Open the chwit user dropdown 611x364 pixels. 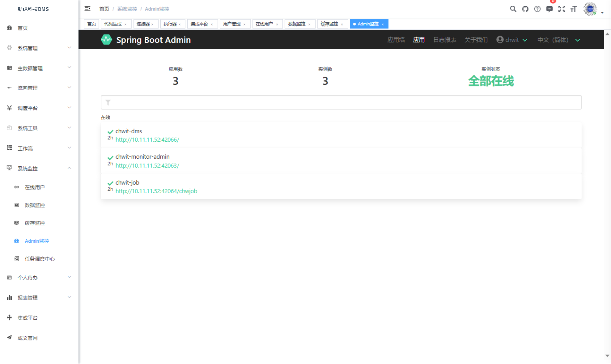click(512, 40)
